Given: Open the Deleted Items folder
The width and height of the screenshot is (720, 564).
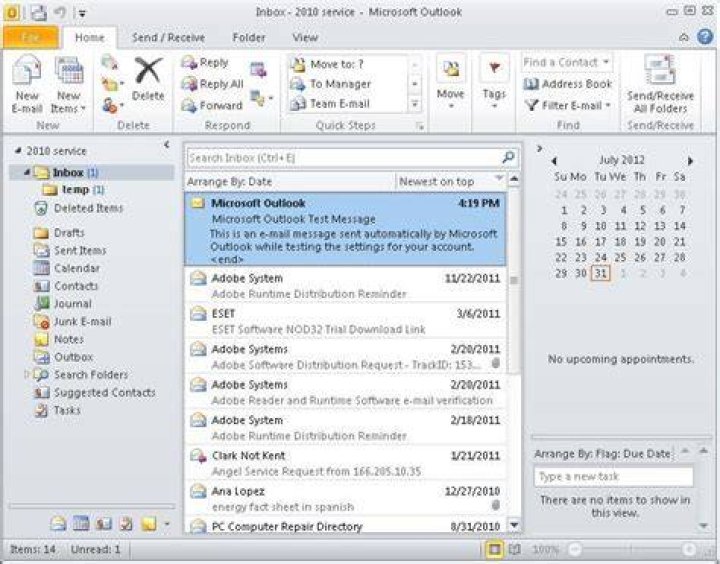Looking at the screenshot, I should click(79, 209).
